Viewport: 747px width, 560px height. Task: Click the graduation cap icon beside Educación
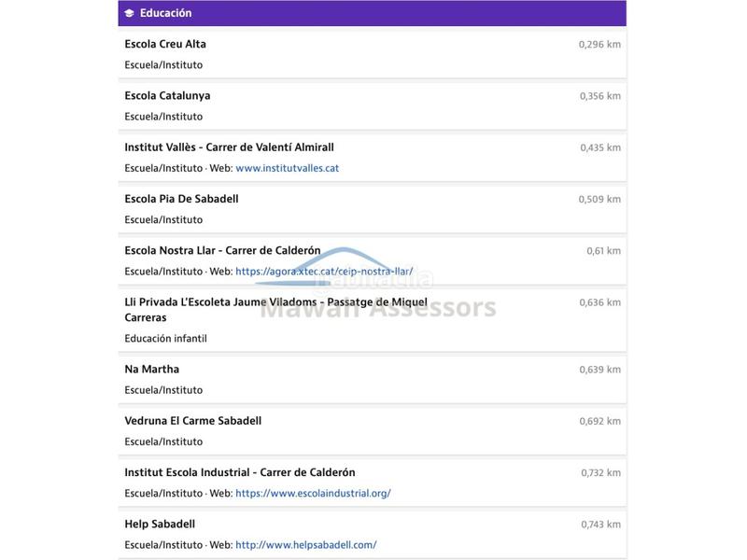(x=129, y=13)
